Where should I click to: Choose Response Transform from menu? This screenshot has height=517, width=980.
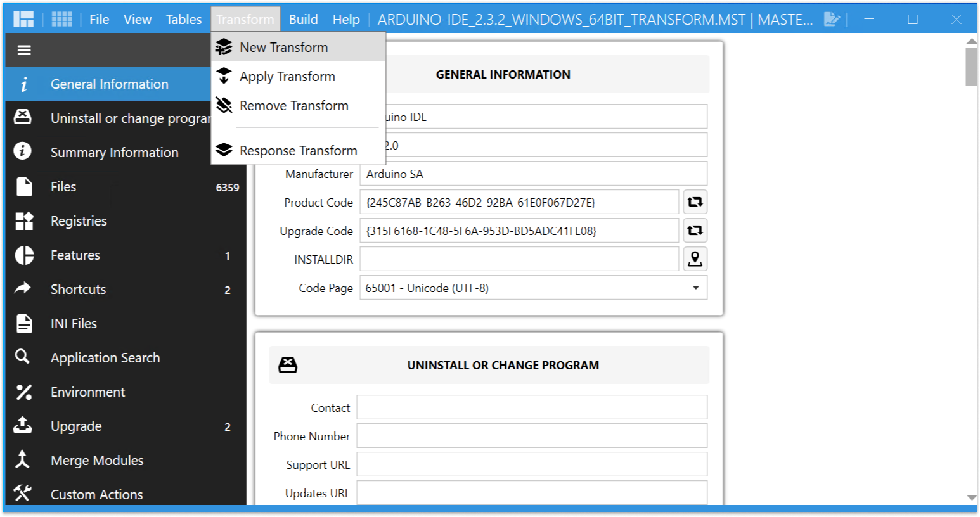[x=299, y=151]
